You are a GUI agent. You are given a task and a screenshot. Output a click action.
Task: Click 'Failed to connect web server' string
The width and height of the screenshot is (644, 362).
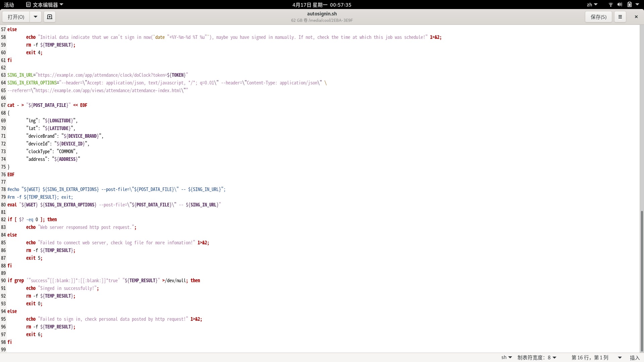point(116,243)
